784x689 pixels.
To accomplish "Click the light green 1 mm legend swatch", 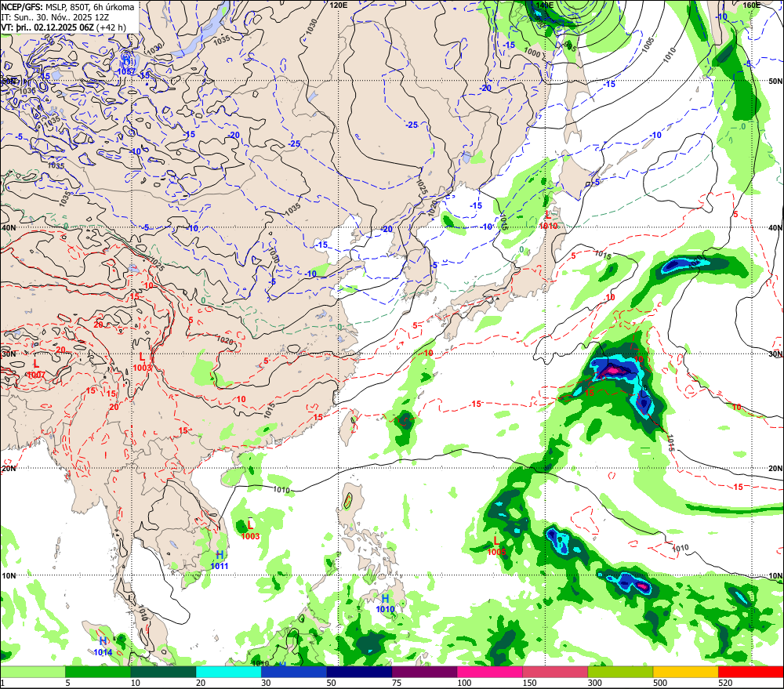I will 32,672.
